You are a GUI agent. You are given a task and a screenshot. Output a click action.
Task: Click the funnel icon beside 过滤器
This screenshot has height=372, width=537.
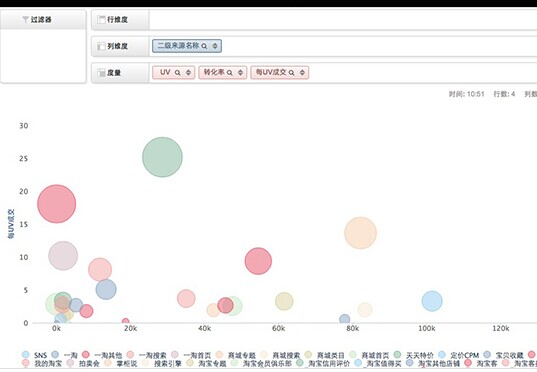pyautogui.click(x=25, y=20)
